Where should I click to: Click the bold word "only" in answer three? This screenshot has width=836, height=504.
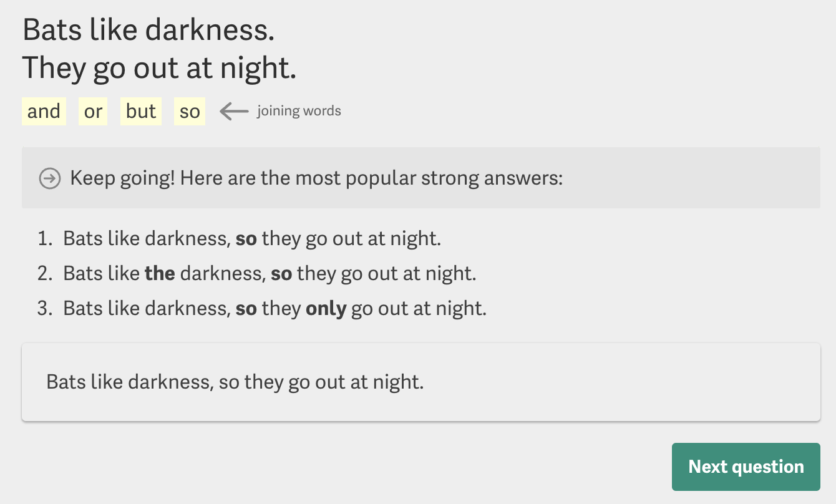(326, 309)
